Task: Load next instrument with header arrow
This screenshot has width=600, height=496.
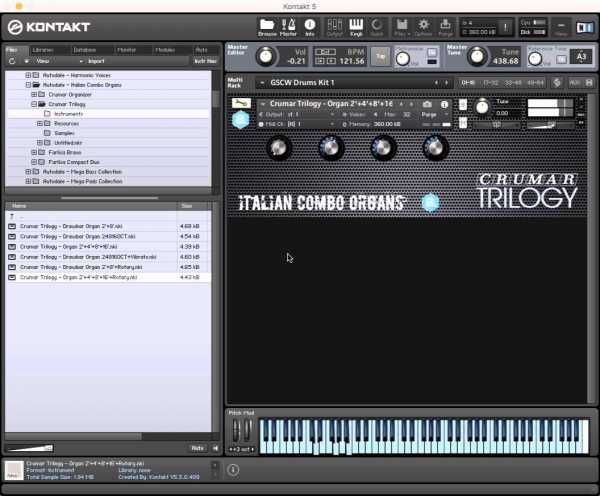Action: [412, 104]
